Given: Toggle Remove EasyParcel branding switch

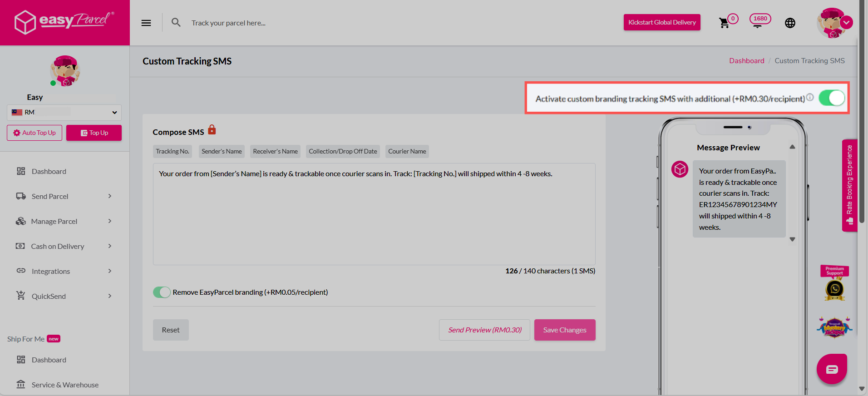Looking at the screenshot, I should click(162, 292).
